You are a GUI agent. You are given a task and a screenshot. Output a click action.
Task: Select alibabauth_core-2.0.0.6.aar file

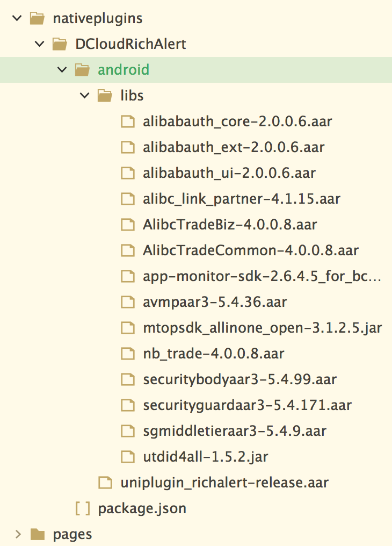pyautogui.click(x=237, y=121)
